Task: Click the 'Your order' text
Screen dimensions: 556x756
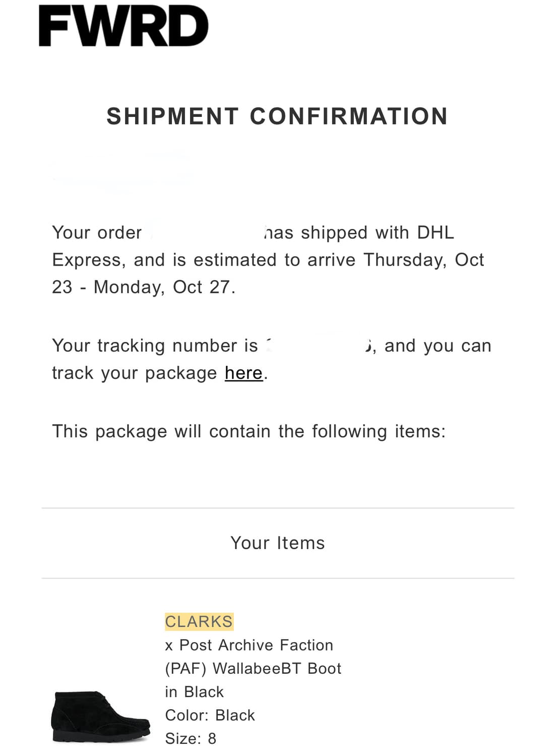Action: tap(97, 233)
